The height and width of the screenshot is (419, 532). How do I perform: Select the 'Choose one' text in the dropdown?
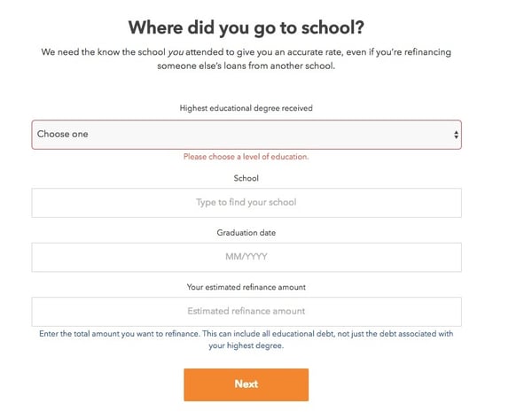coord(63,135)
